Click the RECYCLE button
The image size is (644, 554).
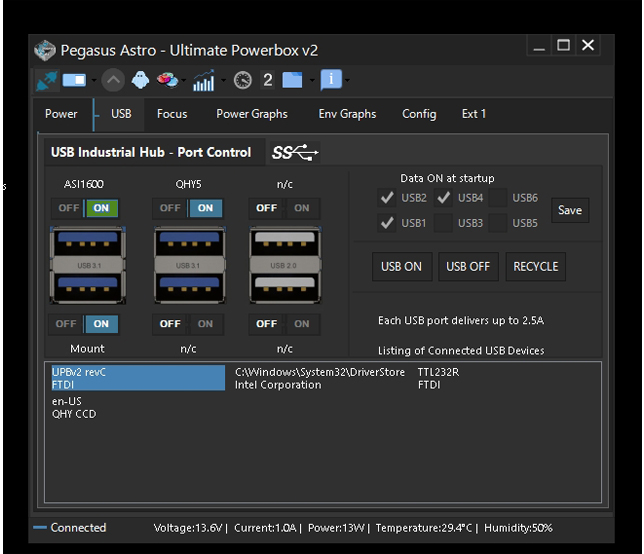tap(536, 267)
